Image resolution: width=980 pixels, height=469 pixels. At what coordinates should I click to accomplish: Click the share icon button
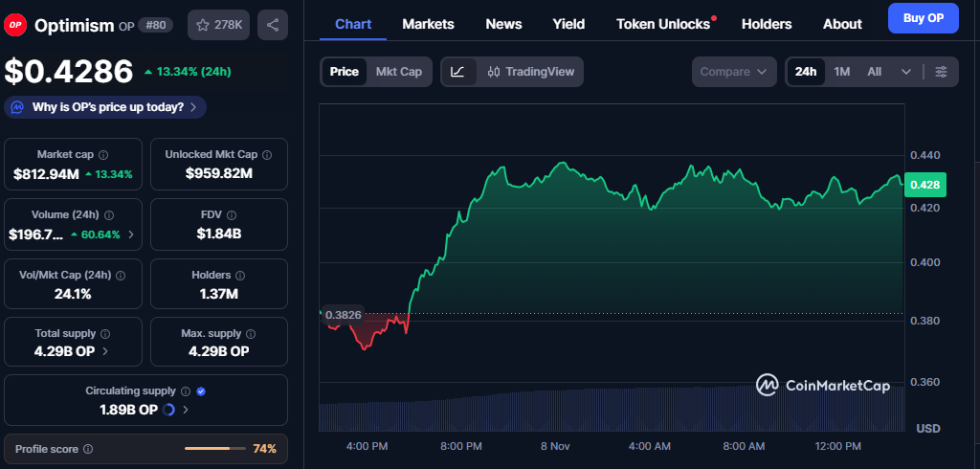(x=273, y=25)
